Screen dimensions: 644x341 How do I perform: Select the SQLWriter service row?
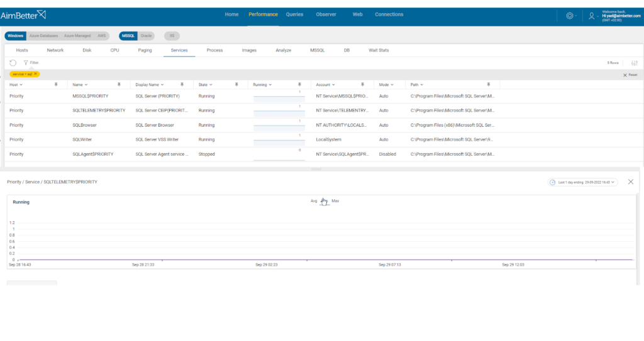[324, 139]
